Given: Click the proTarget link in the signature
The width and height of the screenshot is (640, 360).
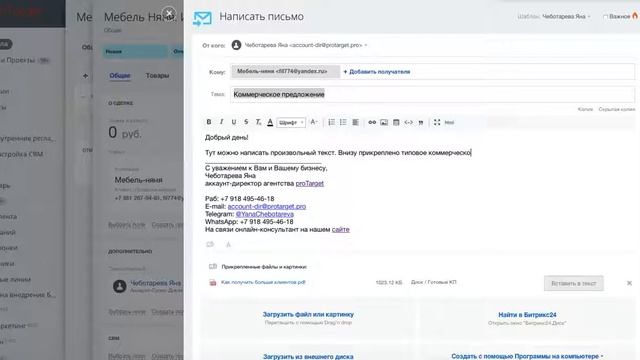Looking at the screenshot, I should [x=309, y=184].
